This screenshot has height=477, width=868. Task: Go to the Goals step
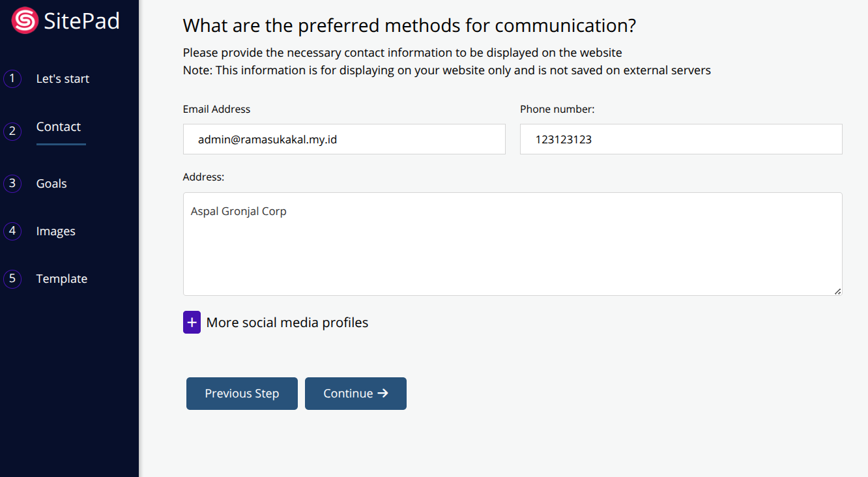click(51, 184)
